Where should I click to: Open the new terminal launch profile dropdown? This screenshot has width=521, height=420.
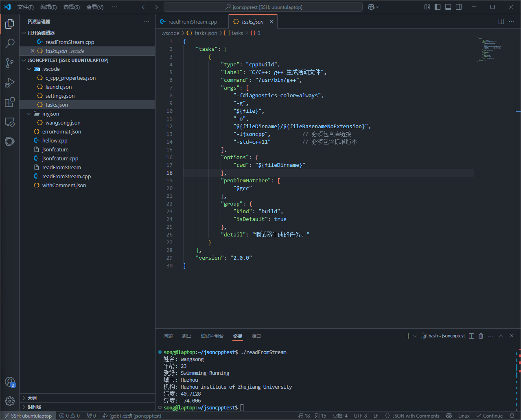click(x=415, y=336)
